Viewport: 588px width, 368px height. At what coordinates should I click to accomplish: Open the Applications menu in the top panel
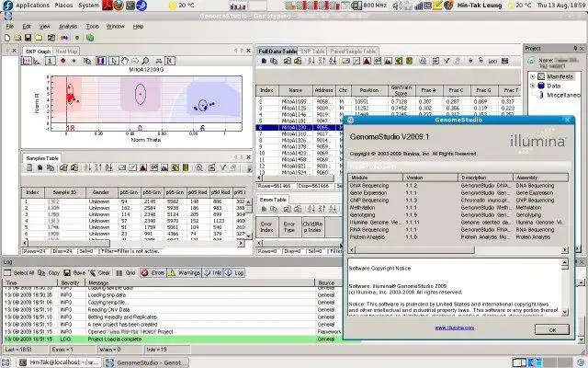coord(32,6)
